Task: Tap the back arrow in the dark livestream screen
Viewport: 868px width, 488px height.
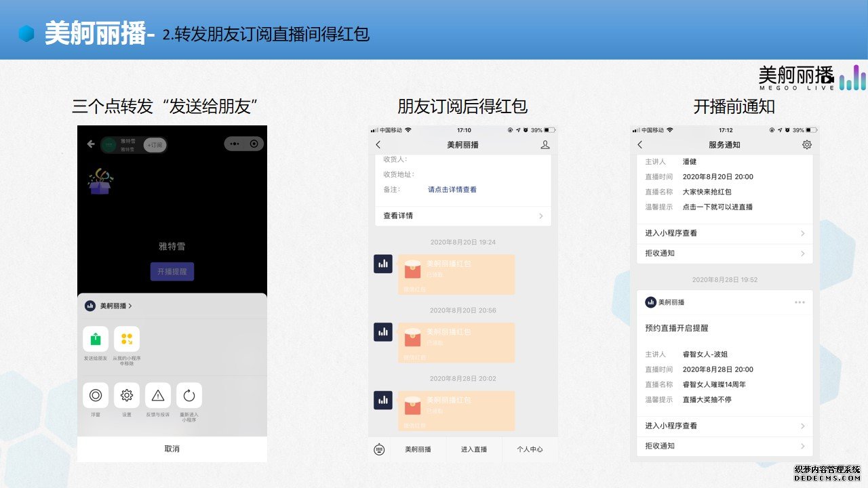Action: (91, 144)
